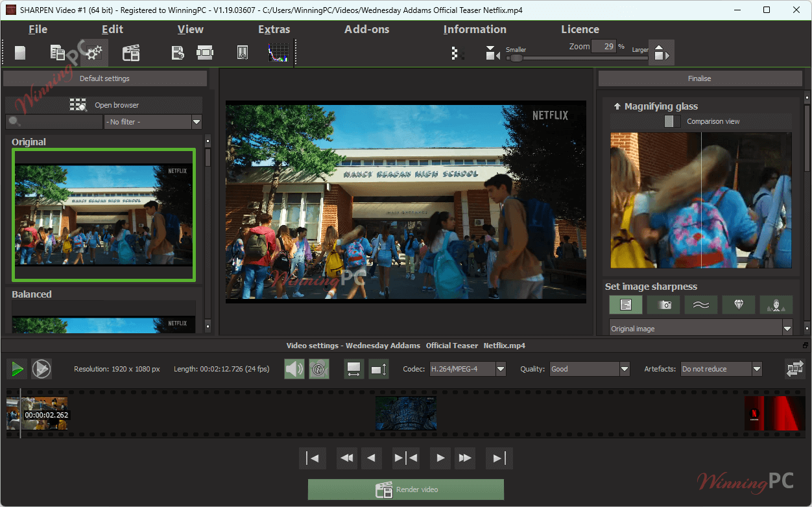
Task: Open the No filter dropdown
Action: coord(153,122)
